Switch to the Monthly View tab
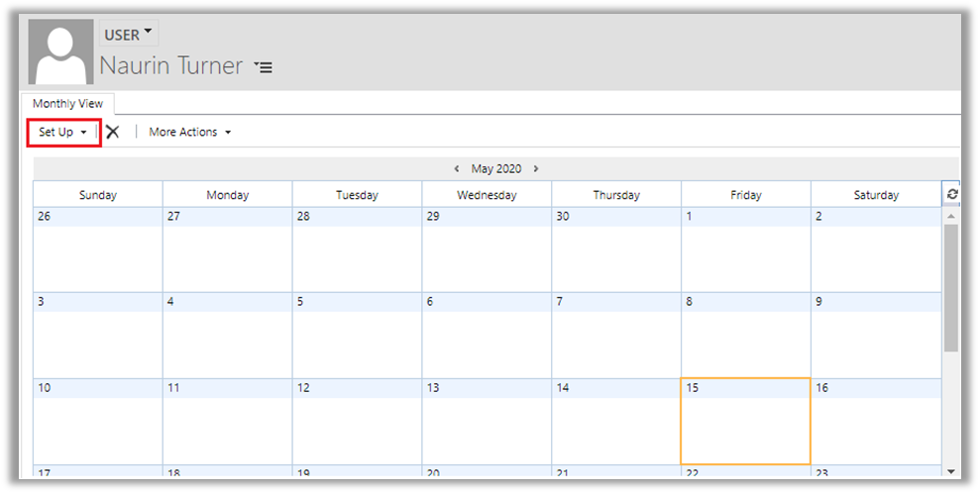This screenshot has width=980, height=493. (x=67, y=104)
